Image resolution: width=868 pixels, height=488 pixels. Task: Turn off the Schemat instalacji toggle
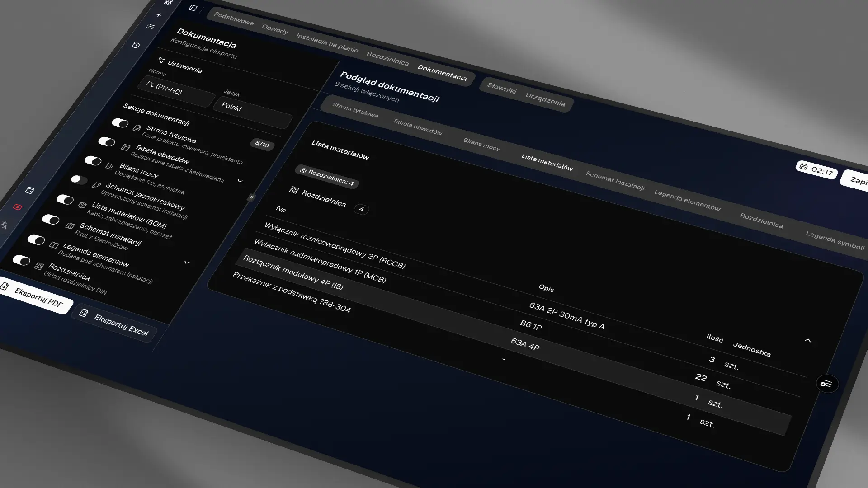[x=50, y=218]
